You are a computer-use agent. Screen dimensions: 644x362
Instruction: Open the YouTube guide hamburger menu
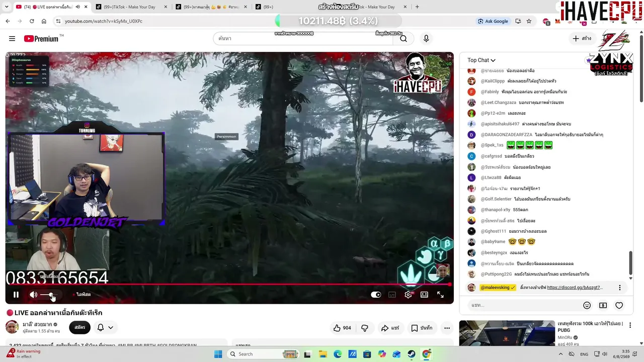[x=12, y=39]
